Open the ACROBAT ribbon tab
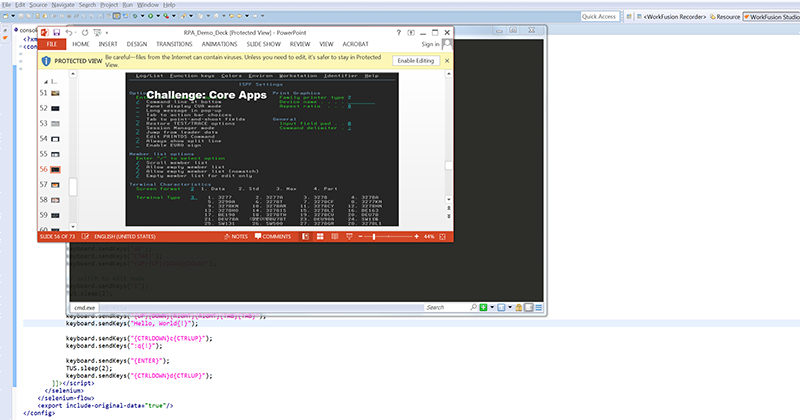800x420 pixels. click(x=356, y=44)
